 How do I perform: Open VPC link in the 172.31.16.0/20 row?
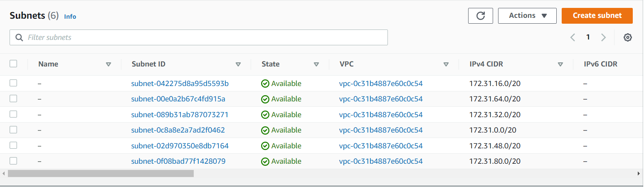coord(381,84)
